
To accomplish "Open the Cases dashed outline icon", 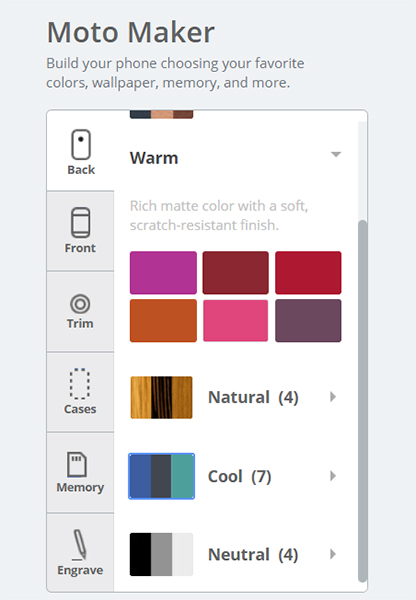I will coord(80,384).
